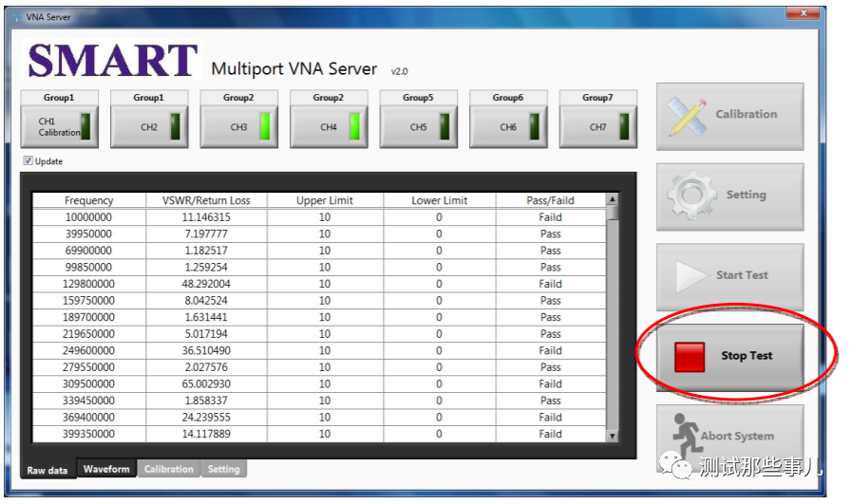Select the frequency cell 249600000
The width and height of the screenshot is (851, 504).
(89, 350)
